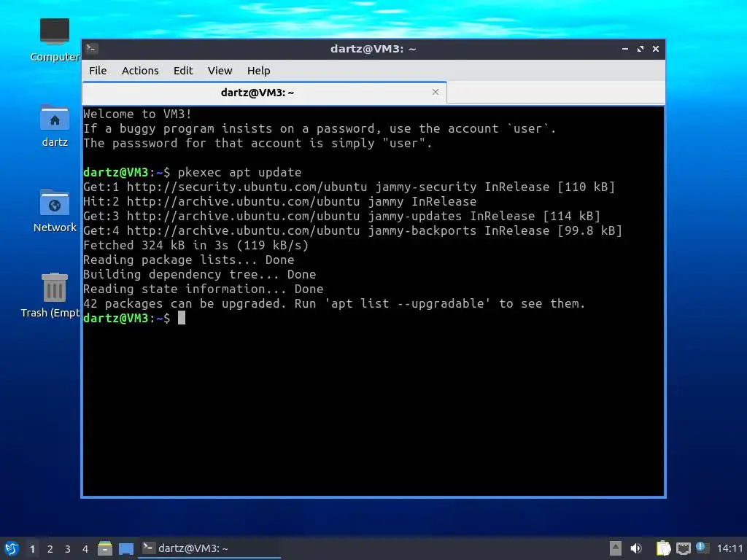Open the volume control tray icon

click(x=636, y=548)
